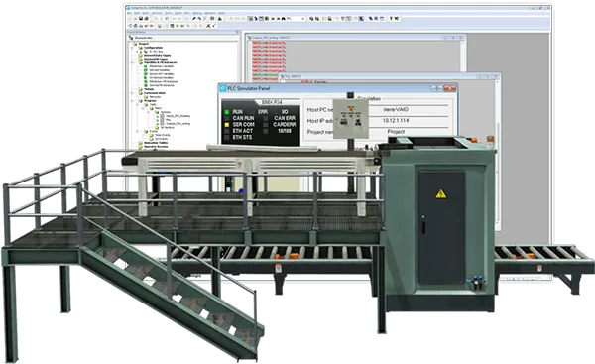Click the green Elementary Variables icon
The height and width of the screenshot is (364, 595).
click(146, 66)
